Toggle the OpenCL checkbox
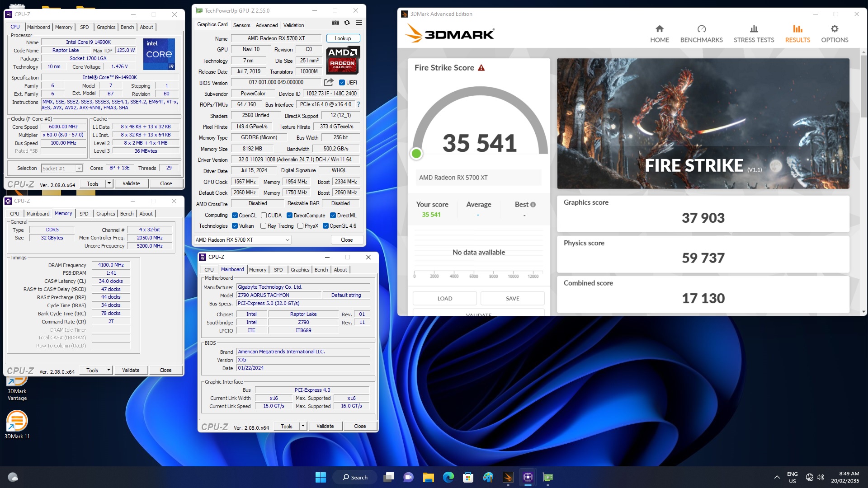The image size is (868, 488). click(235, 216)
